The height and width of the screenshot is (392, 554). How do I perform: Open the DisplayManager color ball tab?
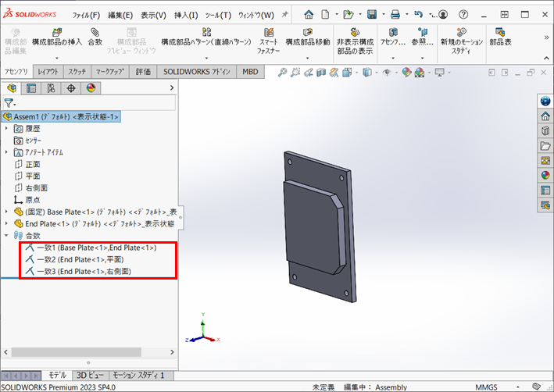(91, 88)
